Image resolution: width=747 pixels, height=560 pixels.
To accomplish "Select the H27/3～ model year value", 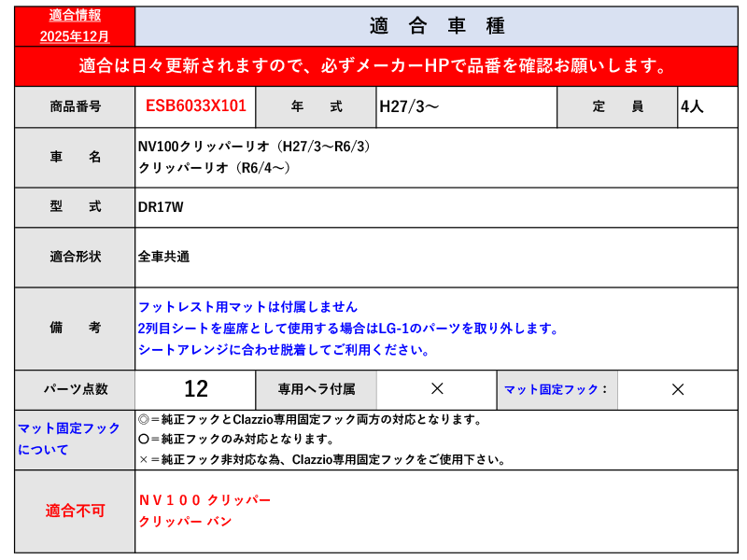I will click(409, 107).
